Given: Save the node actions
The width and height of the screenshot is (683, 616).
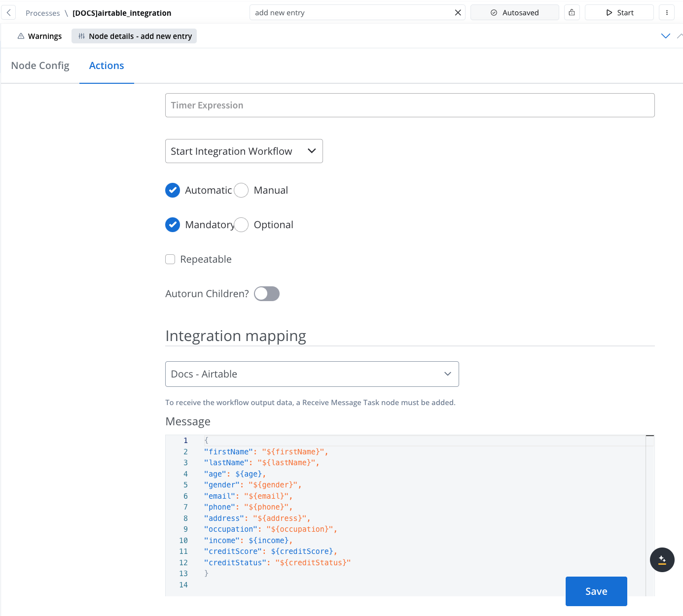Looking at the screenshot, I should coord(596,591).
